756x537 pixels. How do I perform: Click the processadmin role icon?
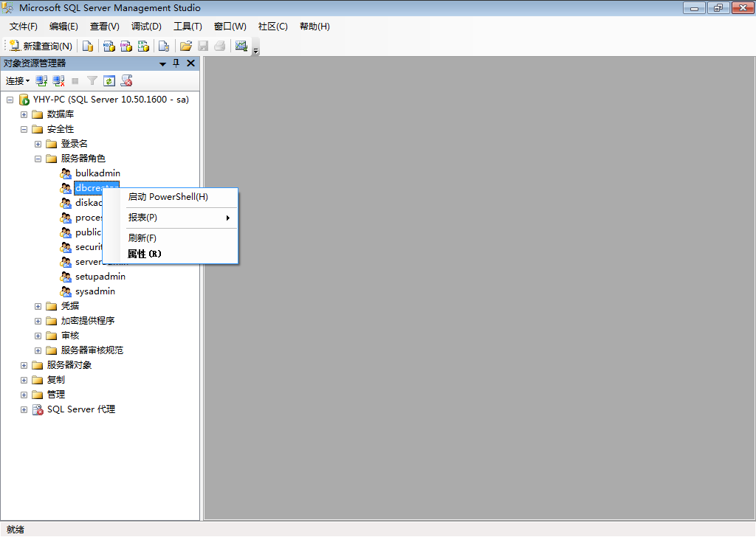point(66,218)
